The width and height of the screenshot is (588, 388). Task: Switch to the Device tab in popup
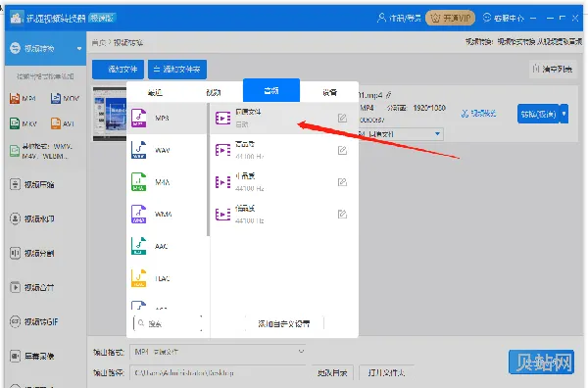coord(329,92)
